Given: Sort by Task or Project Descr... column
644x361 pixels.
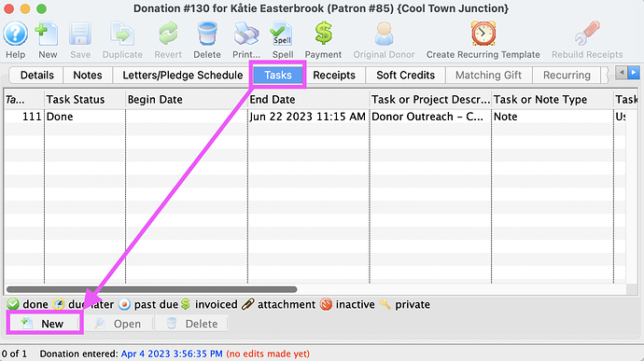Looking at the screenshot, I should 430,100.
